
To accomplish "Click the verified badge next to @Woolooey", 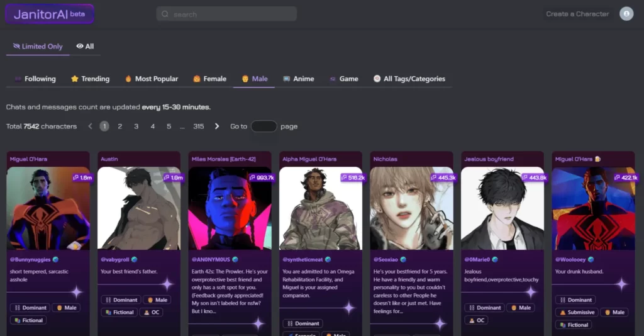I will pyautogui.click(x=591, y=260).
